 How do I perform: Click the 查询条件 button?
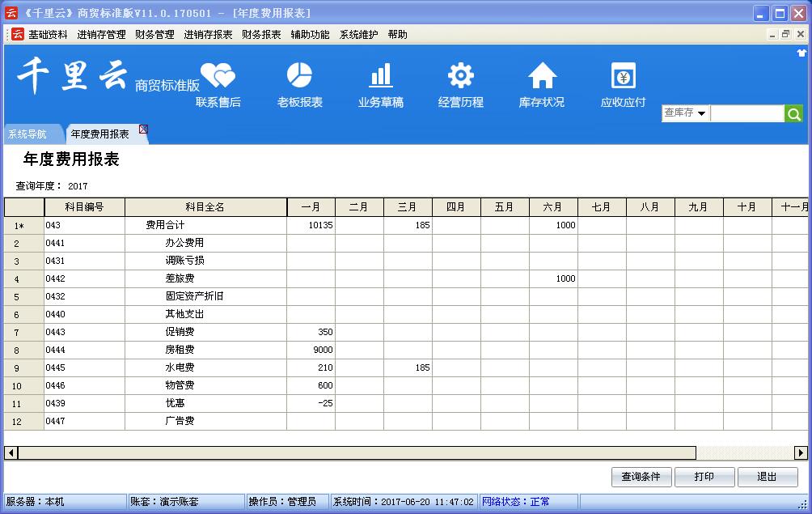pyautogui.click(x=641, y=477)
